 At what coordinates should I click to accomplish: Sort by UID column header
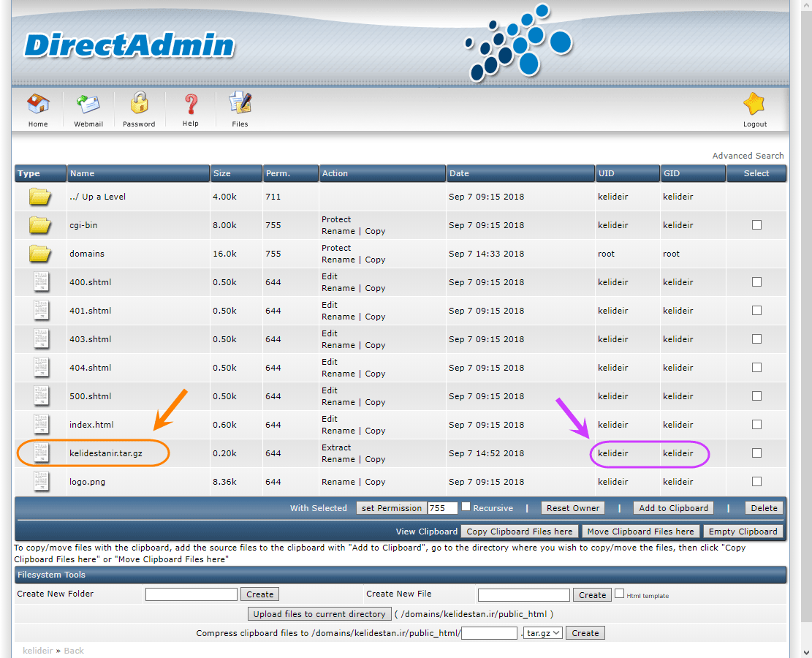[628, 173]
